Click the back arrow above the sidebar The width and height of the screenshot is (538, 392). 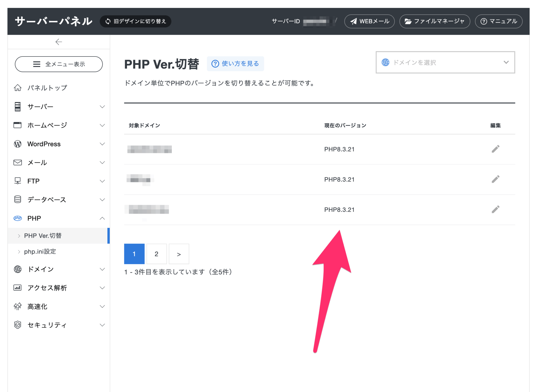(59, 42)
